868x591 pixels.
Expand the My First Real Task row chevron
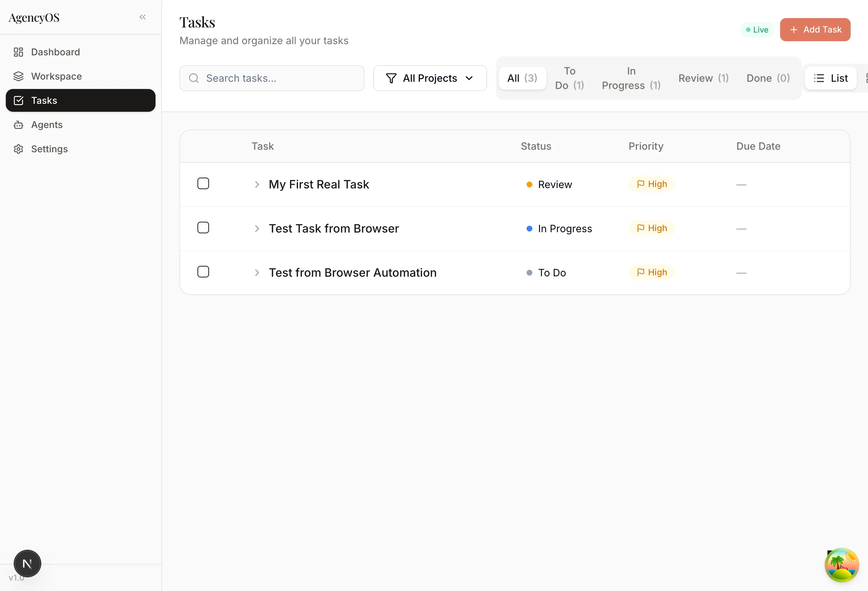point(256,184)
